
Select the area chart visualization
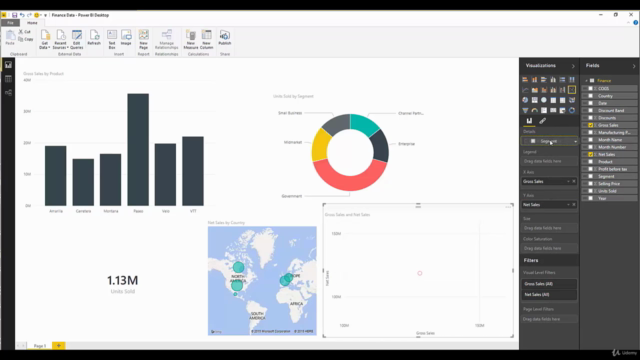pyautogui.click(x=534, y=90)
